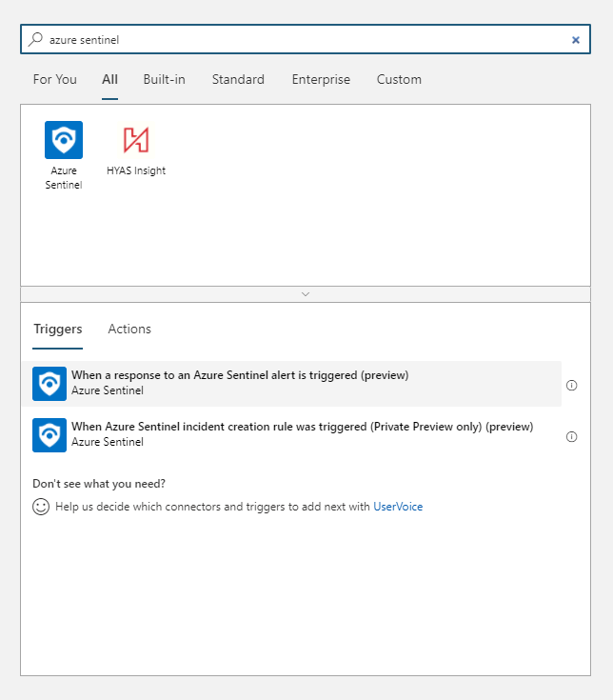Open the Built-in tab
The image size is (613, 700).
click(164, 79)
